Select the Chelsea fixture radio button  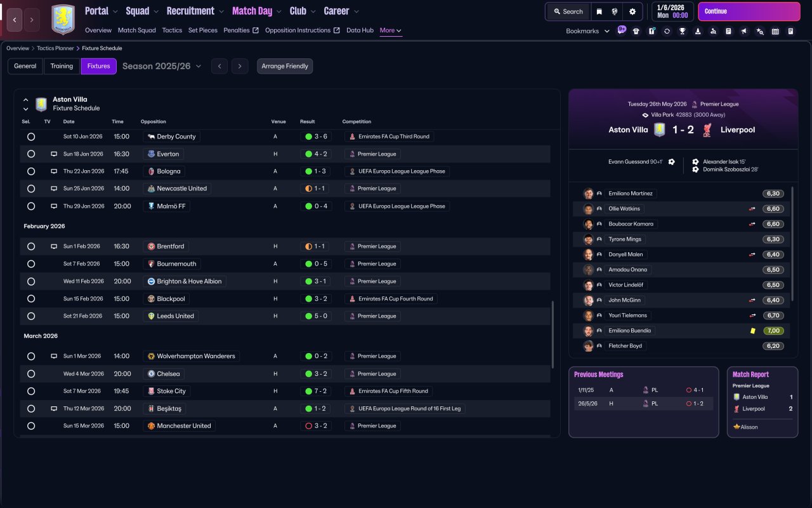tap(30, 374)
